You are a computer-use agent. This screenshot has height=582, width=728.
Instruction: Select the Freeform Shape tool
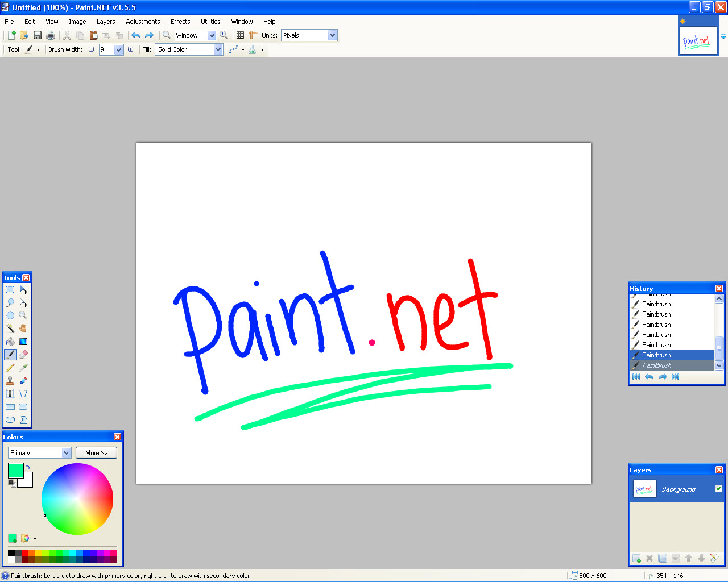23,420
